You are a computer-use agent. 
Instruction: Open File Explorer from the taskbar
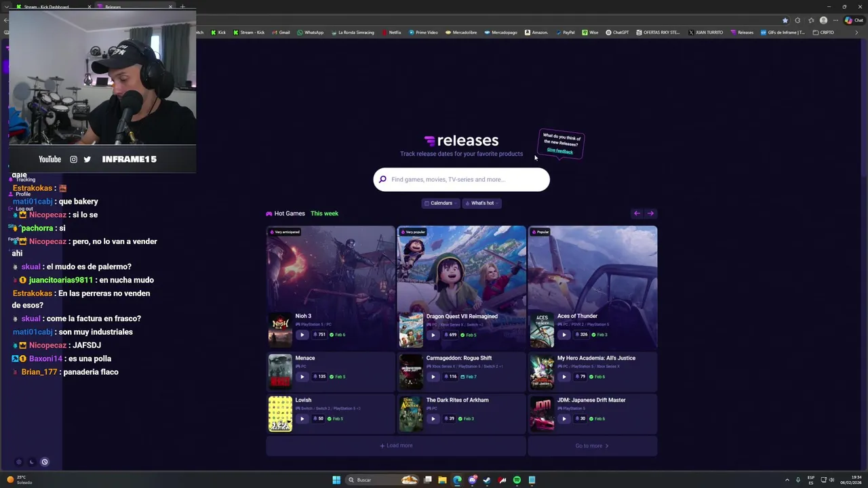(442, 480)
